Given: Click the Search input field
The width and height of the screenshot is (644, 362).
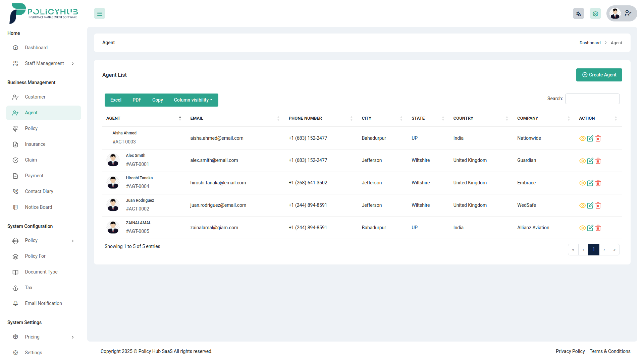Looking at the screenshot, I should (x=592, y=99).
